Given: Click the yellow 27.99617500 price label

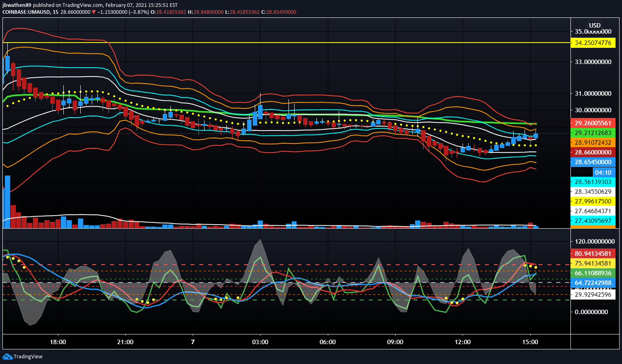Looking at the screenshot, I should (x=593, y=201).
